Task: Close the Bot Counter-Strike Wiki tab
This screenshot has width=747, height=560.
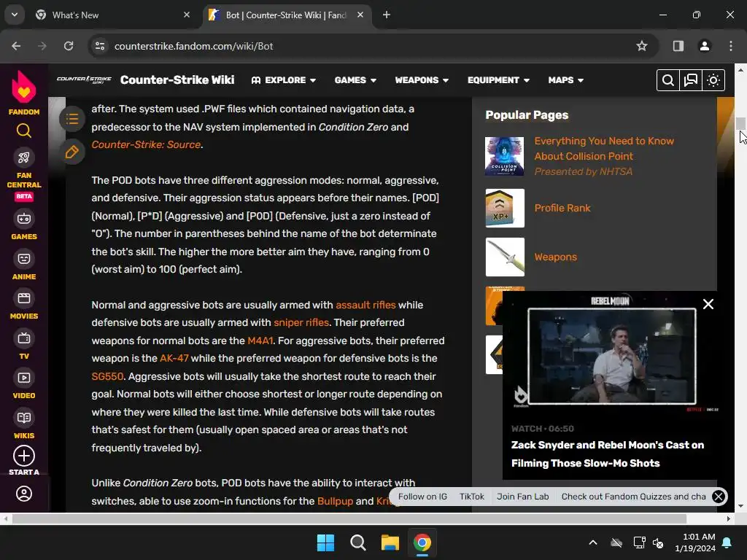Action: pyautogui.click(x=360, y=15)
